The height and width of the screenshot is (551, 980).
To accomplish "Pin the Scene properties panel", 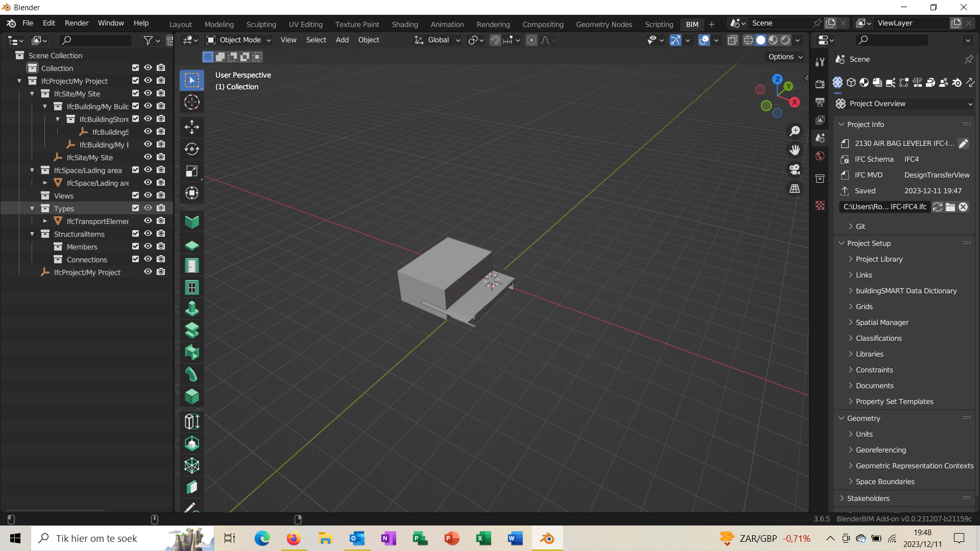I will 969,59.
